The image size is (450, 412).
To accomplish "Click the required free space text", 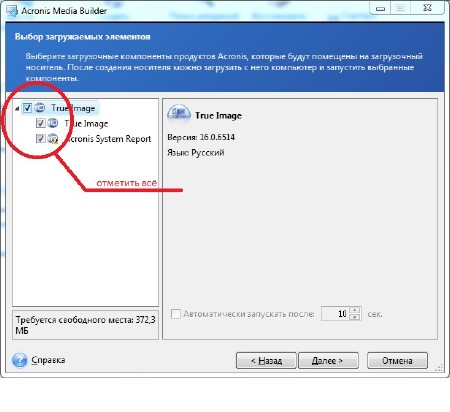I will pyautogui.click(x=85, y=325).
